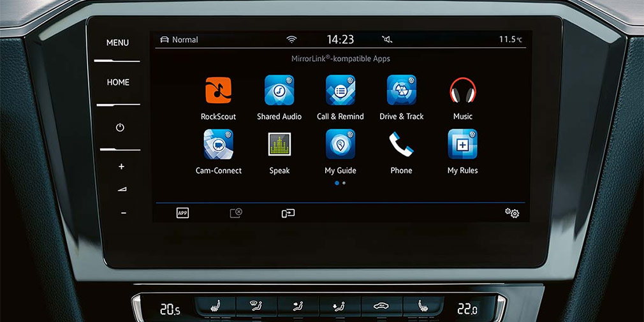
Task: Tap the Wi-Fi status icon
Action: tap(291, 40)
